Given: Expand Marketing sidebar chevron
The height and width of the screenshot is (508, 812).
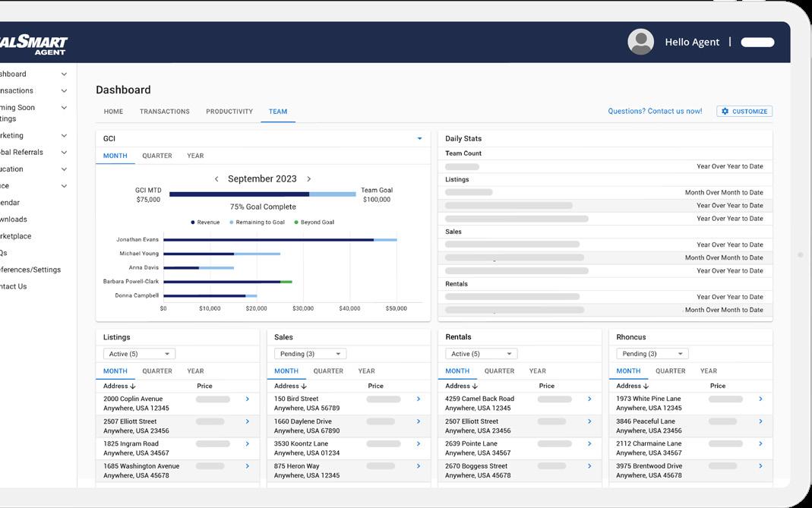Looking at the screenshot, I should pos(65,136).
